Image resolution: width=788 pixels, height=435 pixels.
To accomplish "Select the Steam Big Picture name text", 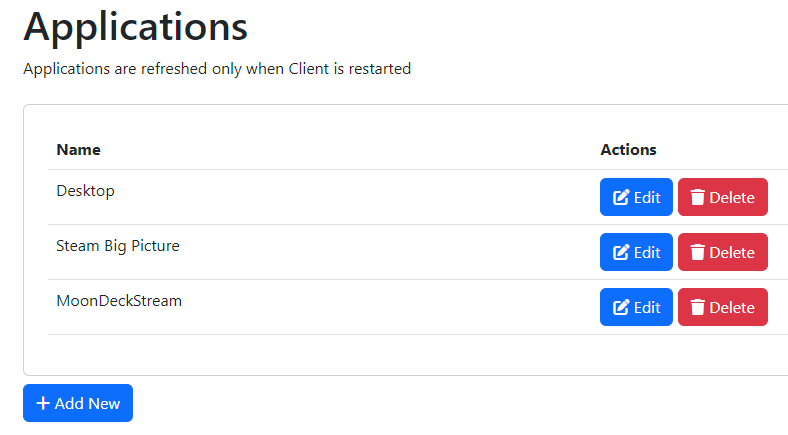I will (x=118, y=246).
